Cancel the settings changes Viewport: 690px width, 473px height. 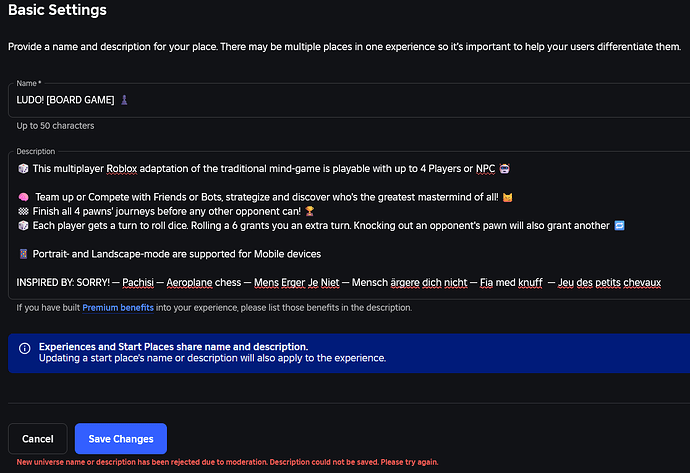(37, 439)
